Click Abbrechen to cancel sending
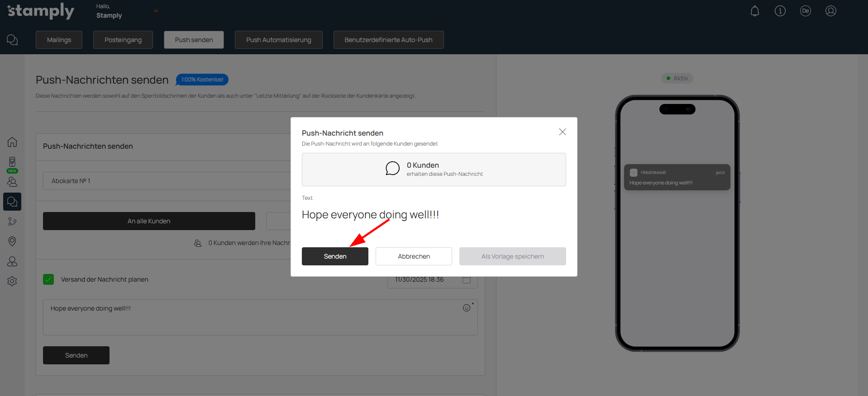Screen dimensions: 868x396 (x=414, y=256)
